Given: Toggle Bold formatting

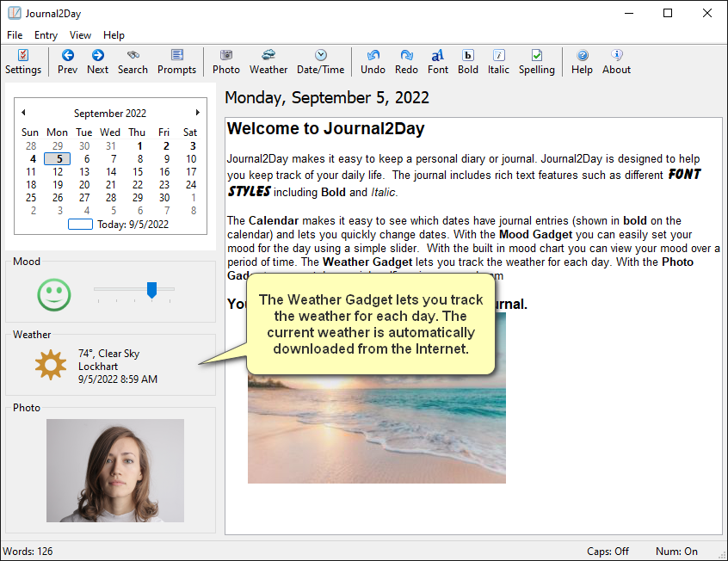Looking at the screenshot, I should pos(467,62).
